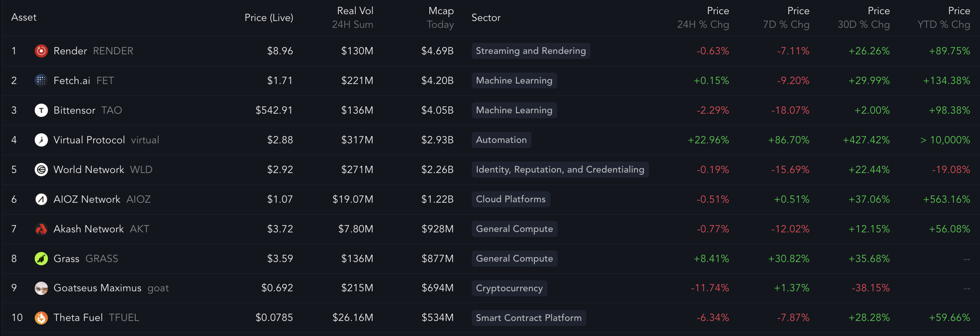Click the Identity, Reputation, and Credentialing tag

pos(560,169)
